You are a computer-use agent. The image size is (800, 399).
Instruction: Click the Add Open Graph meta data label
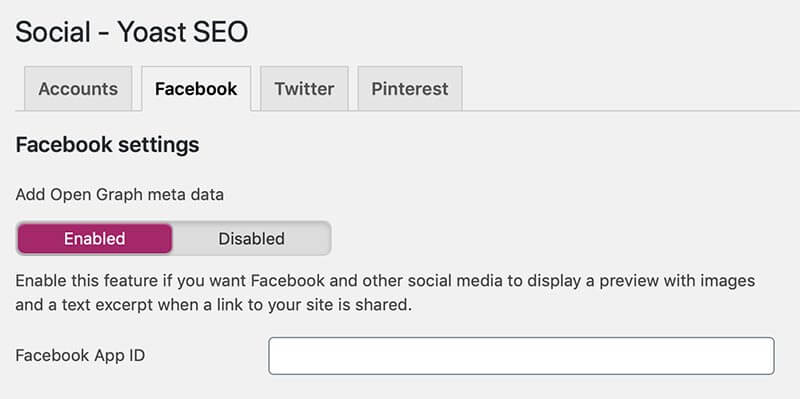[x=119, y=195]
